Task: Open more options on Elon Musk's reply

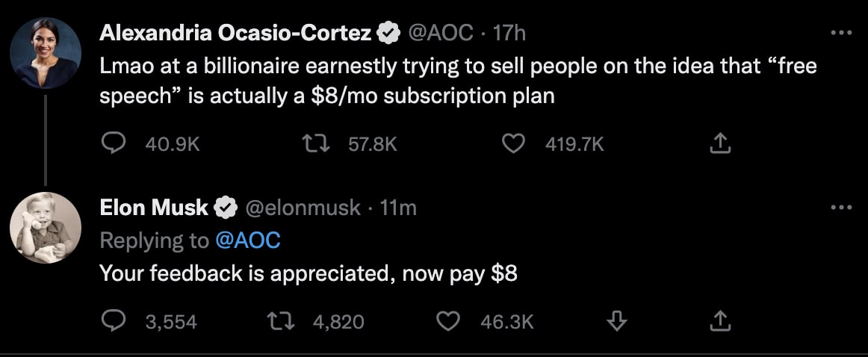Action: point(841,208)
